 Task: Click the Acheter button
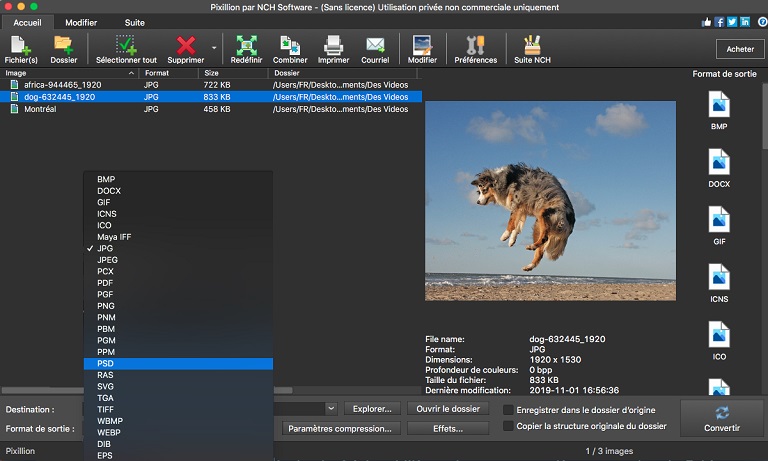(x=740, y=49)
